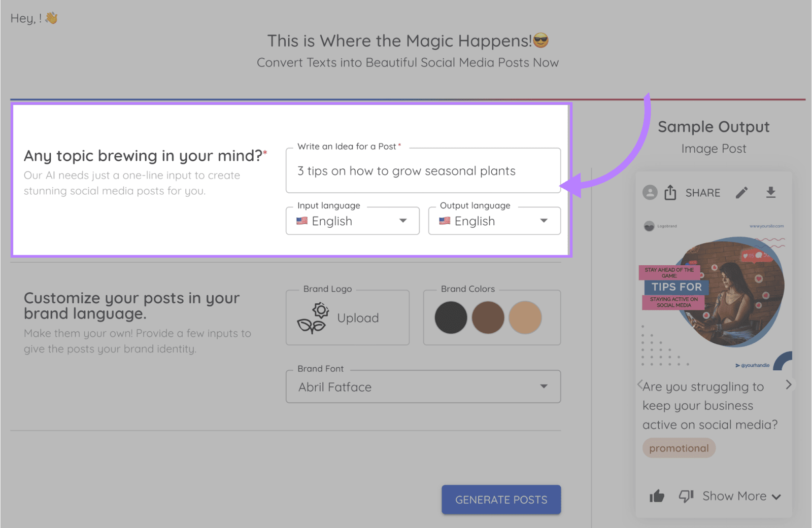This screenshot has height=528, width=812.
Task: Download the sample image post
Action: (x=771, y=193)
